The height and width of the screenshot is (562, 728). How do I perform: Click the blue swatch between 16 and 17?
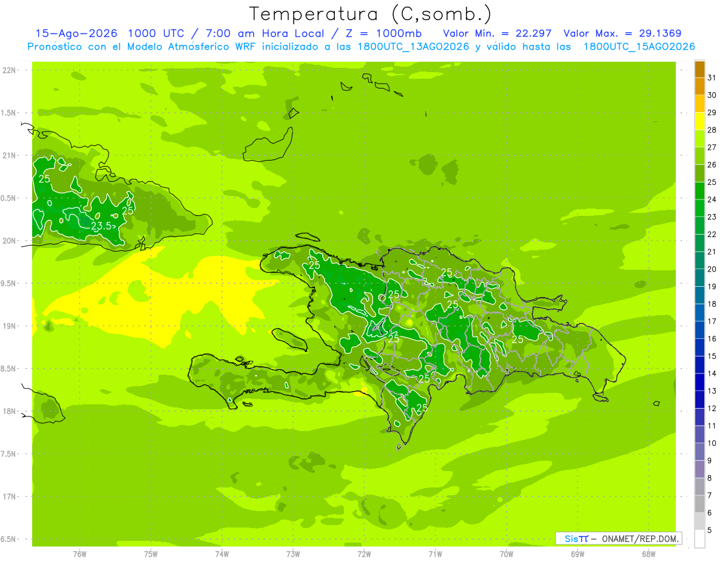[699, 330]
